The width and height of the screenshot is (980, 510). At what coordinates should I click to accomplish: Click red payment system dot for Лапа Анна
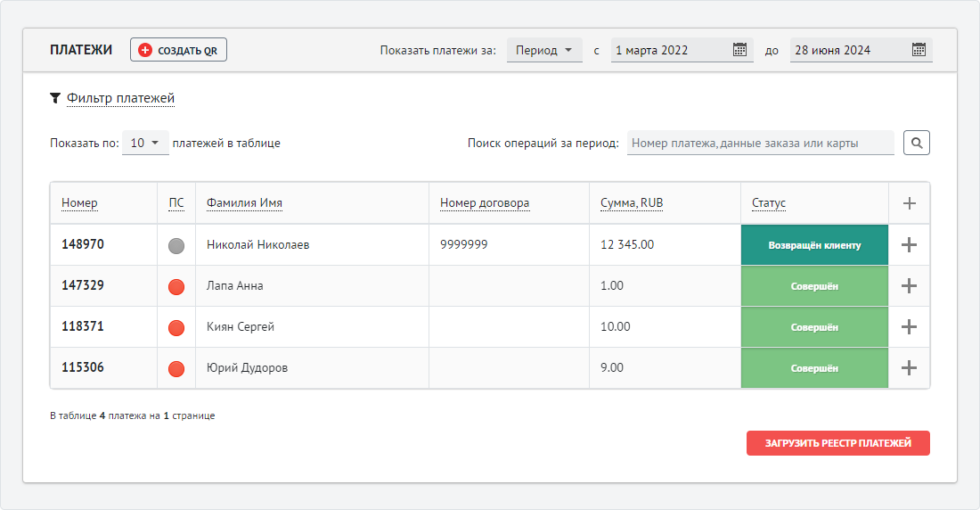click(176, 286)
